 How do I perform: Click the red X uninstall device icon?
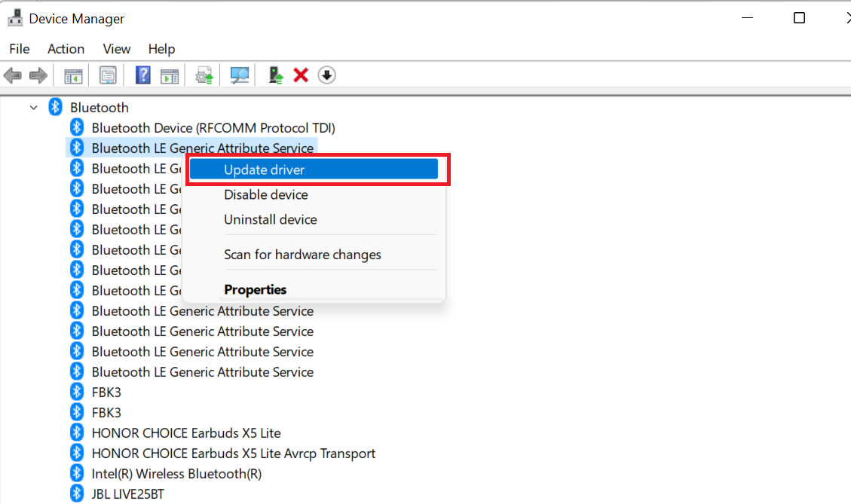[x=301, y=75]
